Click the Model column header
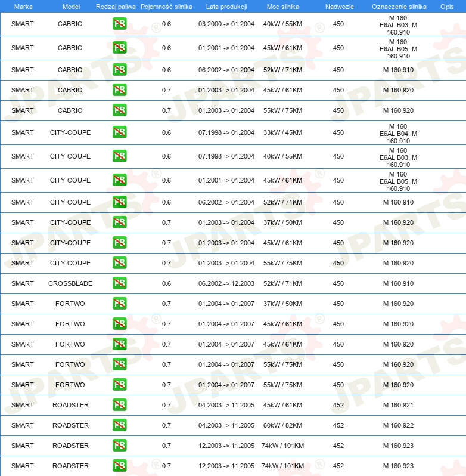The height and width of the screenshot is (476, 466). pyautogui.click(x=70, y=6)
